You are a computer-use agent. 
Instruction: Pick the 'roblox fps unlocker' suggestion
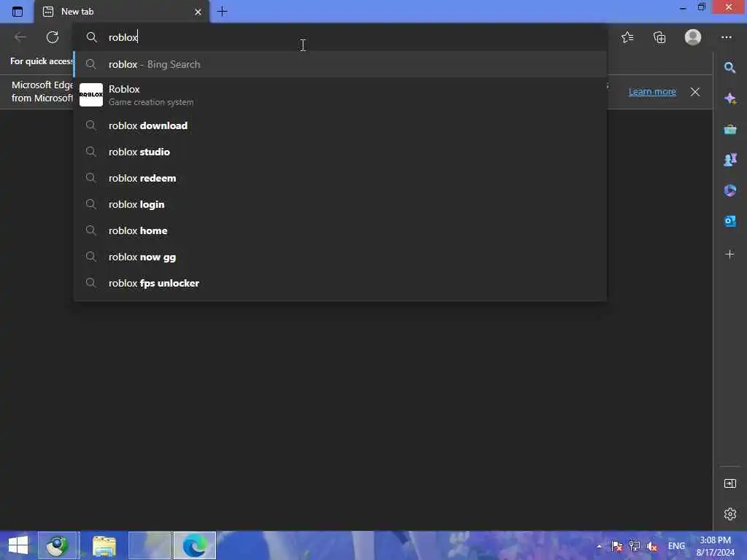coord(341,284)
